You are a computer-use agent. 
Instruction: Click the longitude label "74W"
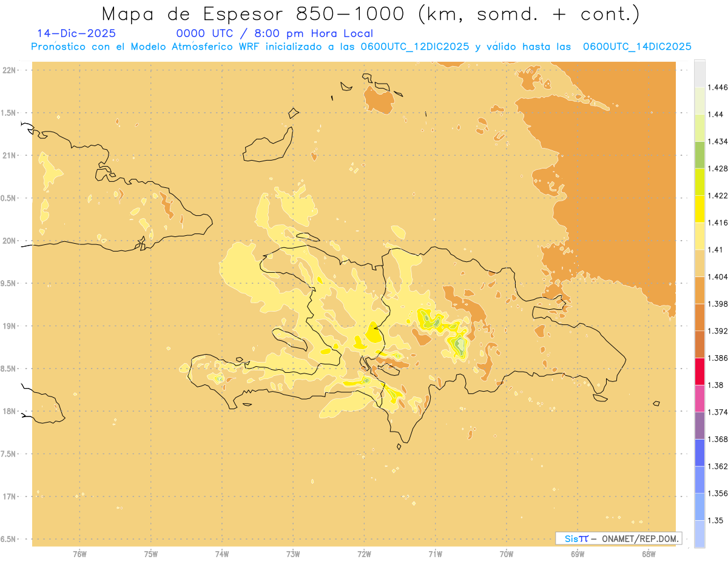pyautogui.click(x=222, y=554)
